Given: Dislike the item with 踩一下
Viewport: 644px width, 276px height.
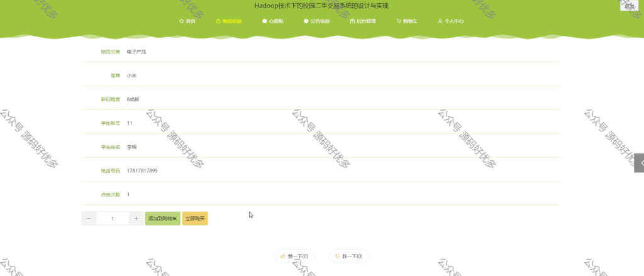Looking at the screenshot, I should point(348,257).
